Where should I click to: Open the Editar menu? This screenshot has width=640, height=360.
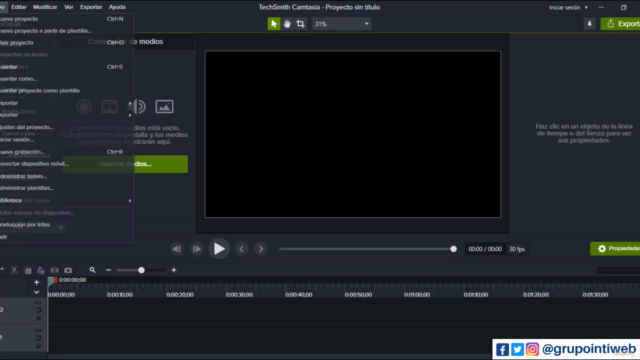(18, 7)
